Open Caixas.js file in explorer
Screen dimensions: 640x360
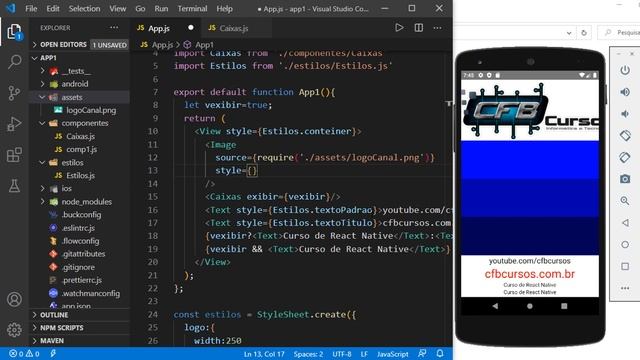(80, 136)
